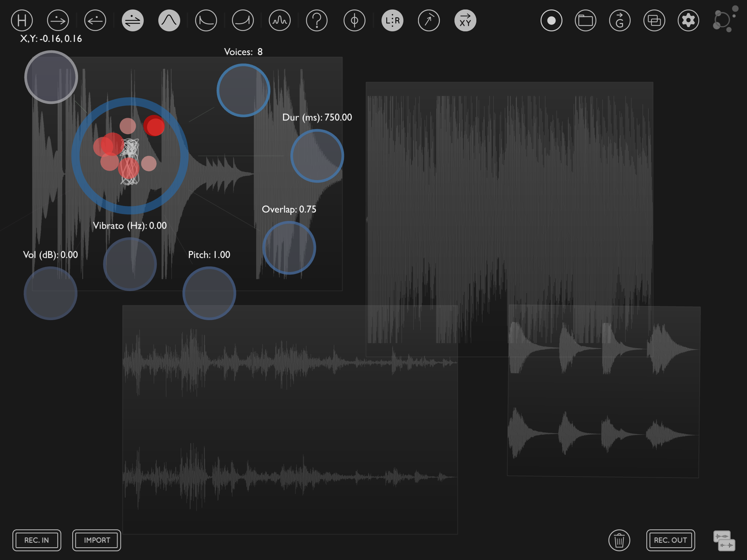Toggle the L:R stereo spatialization icon
The image size is (747, 560).
click(392, 20)
